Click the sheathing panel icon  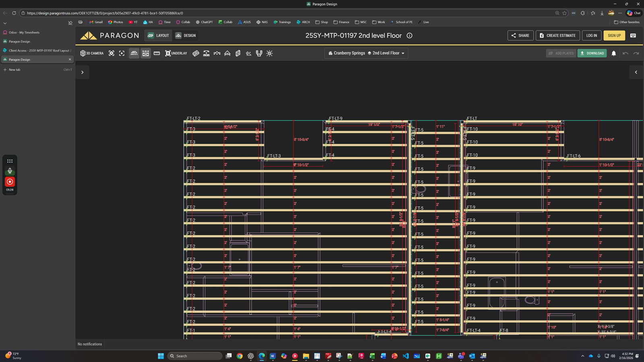coord(196,53)
